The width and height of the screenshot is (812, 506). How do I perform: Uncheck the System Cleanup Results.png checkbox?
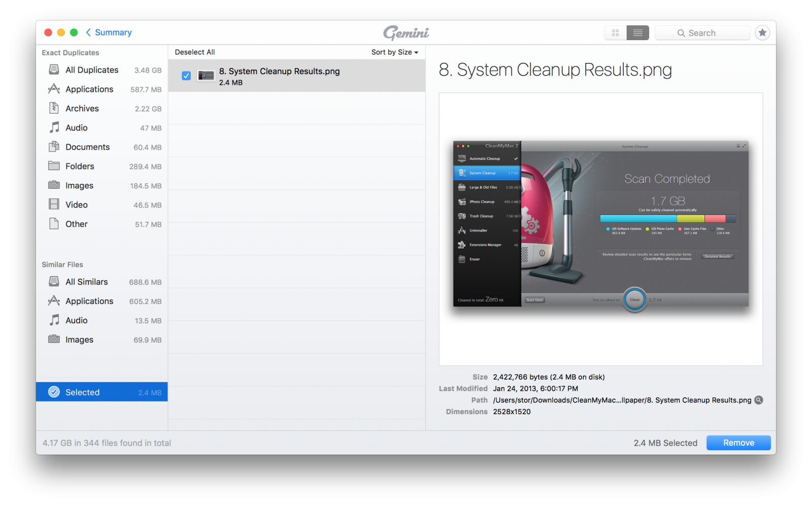(186, 76)
